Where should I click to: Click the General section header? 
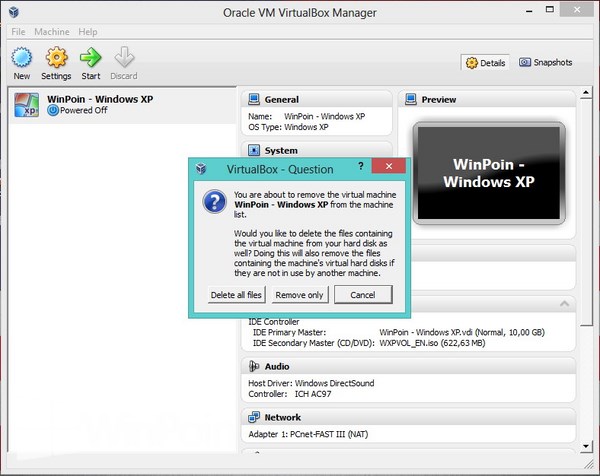click(317, 99)
